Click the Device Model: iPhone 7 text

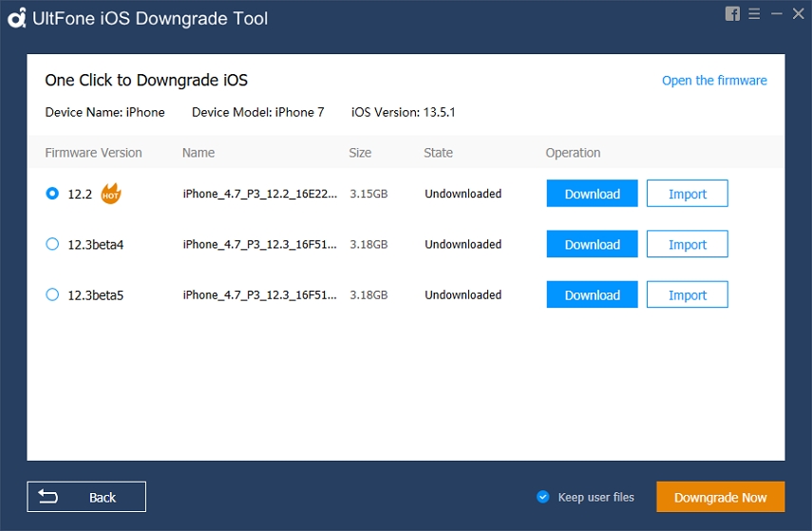(258, 112)
